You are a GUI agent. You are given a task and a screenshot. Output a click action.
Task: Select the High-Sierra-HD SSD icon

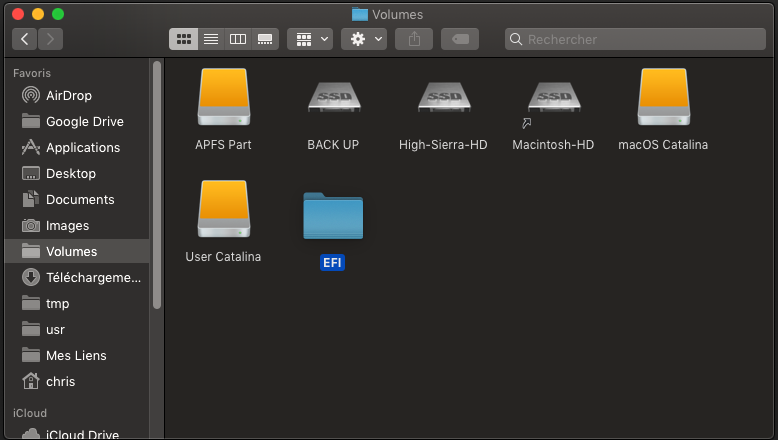click(x=444, y=97)
